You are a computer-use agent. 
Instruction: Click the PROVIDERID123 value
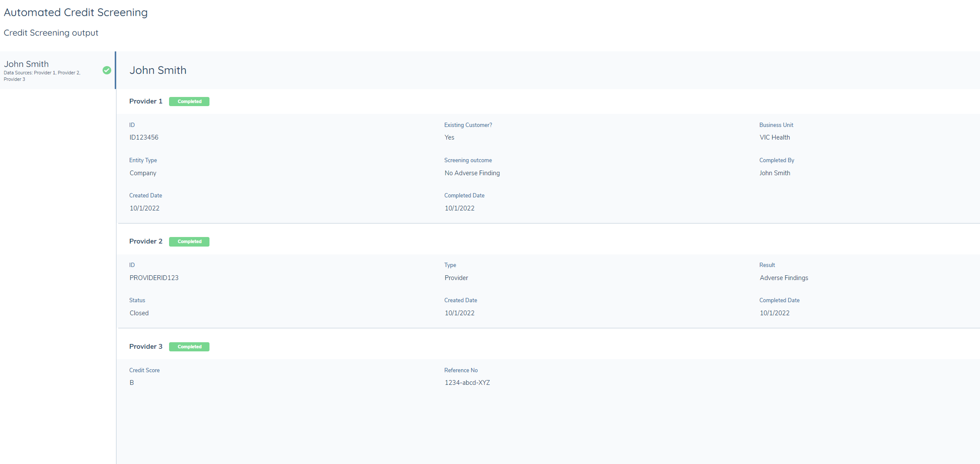click(154, 278)
